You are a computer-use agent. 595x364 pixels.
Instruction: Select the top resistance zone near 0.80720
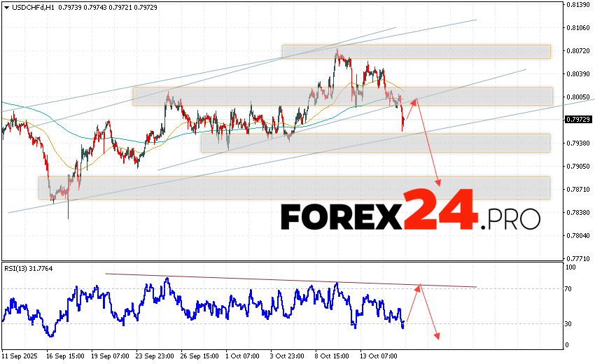tap(416, 52)
